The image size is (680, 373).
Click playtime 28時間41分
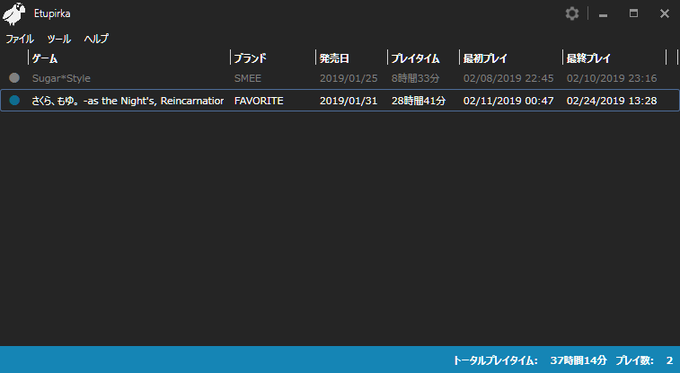tap(418, 101)
